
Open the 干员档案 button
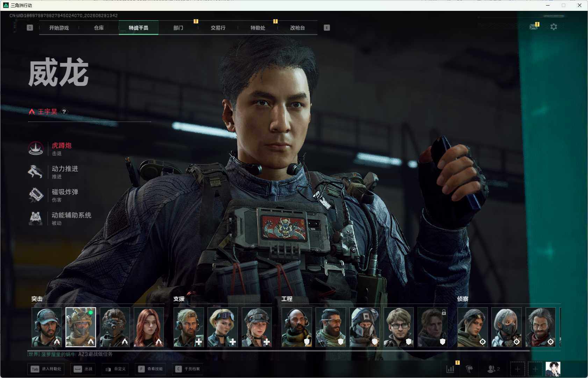click(x=188, y=369)
